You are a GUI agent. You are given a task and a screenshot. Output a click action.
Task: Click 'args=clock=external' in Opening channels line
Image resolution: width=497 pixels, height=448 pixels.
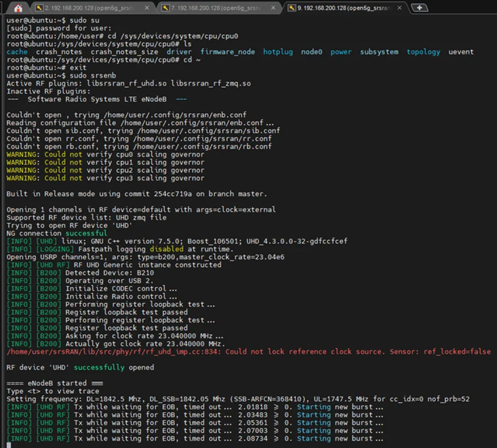tap(236, 210)
